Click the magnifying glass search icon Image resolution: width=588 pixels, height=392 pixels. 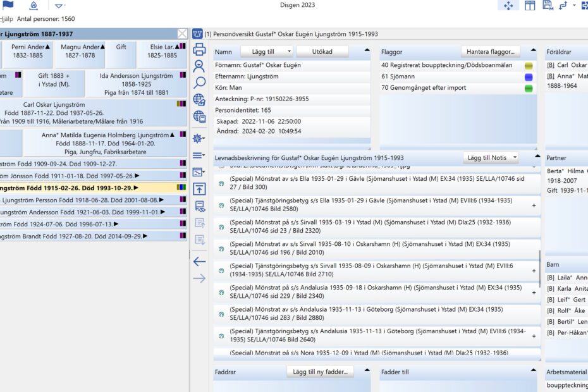[x=199, y=82]
